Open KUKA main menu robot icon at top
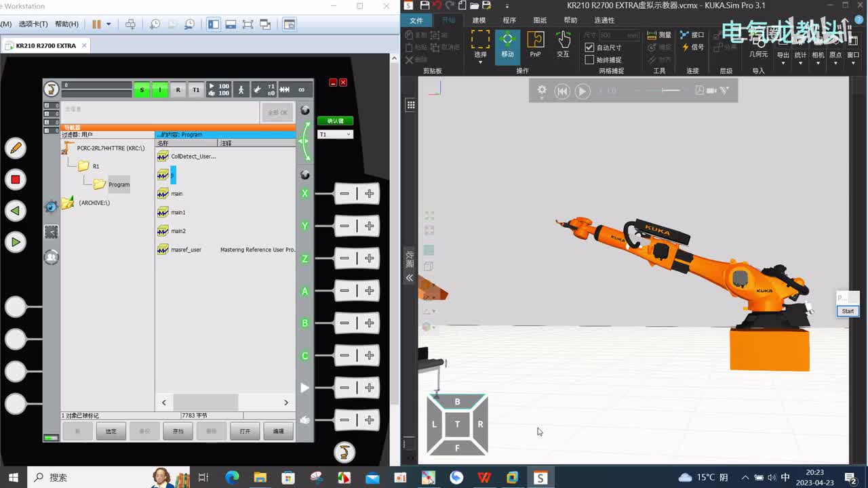868x488 pixels. point(52,89)
